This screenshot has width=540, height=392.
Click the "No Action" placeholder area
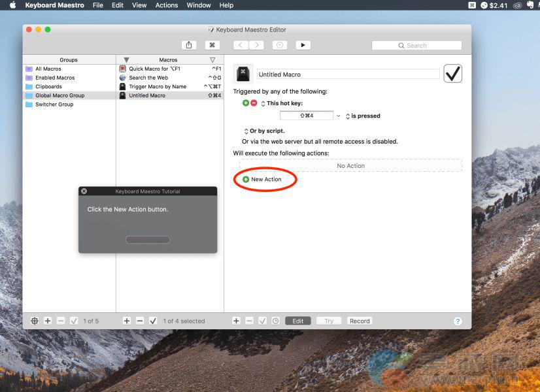coord(350,165)
